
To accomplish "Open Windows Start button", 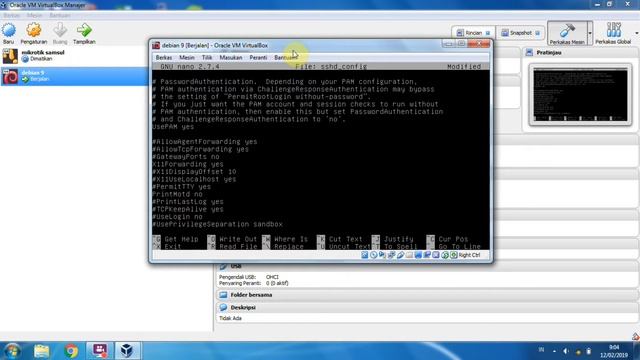I will tap(12, 351).
